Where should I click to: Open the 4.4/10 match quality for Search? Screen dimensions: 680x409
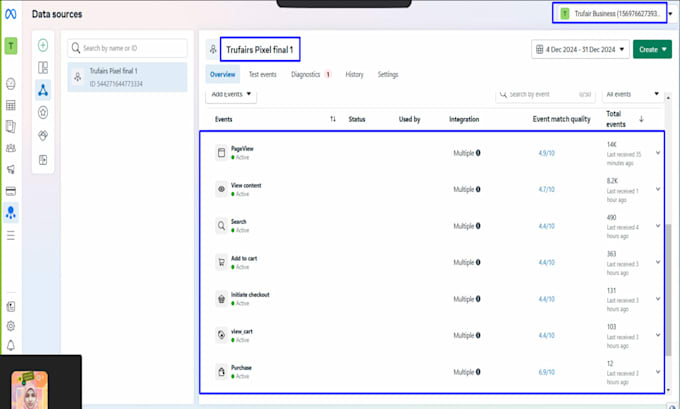[x=546, y=226]
